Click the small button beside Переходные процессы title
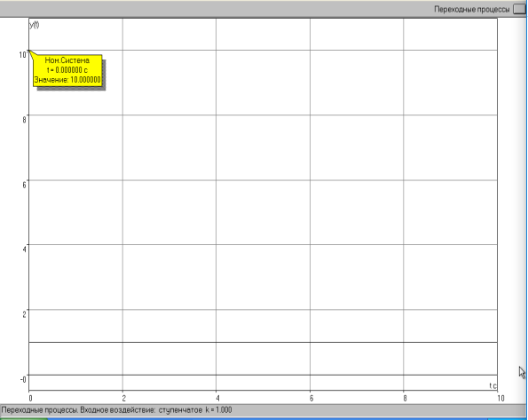The image size is (528, 420). (520, 9)
